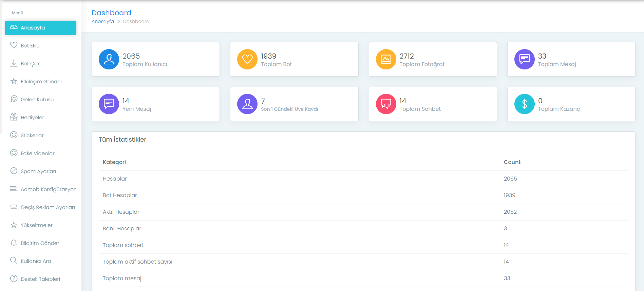Click the Toplam Fotoğraf picture icon

(386, 59)
